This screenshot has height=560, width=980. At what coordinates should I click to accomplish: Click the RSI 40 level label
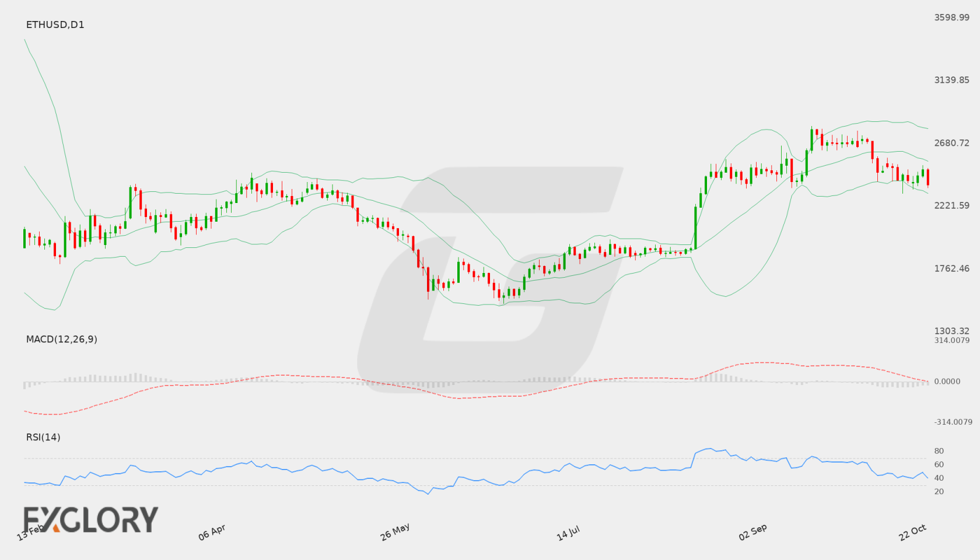tap(939, 478)
